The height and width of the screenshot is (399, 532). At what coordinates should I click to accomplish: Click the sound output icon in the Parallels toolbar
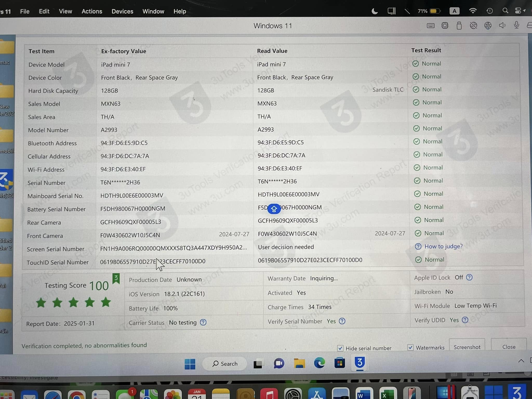coord(502,25)
